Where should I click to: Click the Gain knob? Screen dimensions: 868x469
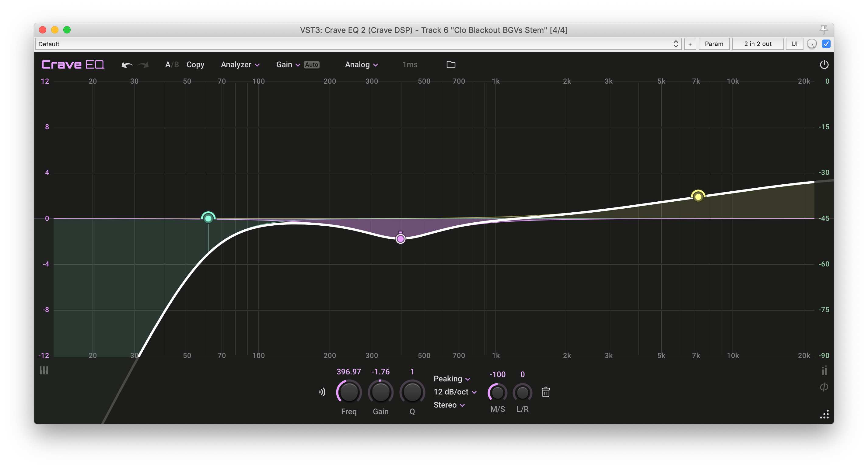coord(380,392)
